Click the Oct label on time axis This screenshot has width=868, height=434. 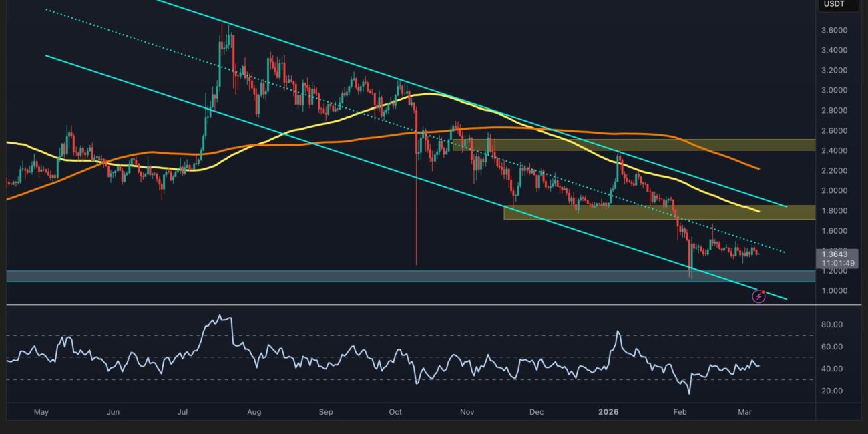(x=395, y=412)
